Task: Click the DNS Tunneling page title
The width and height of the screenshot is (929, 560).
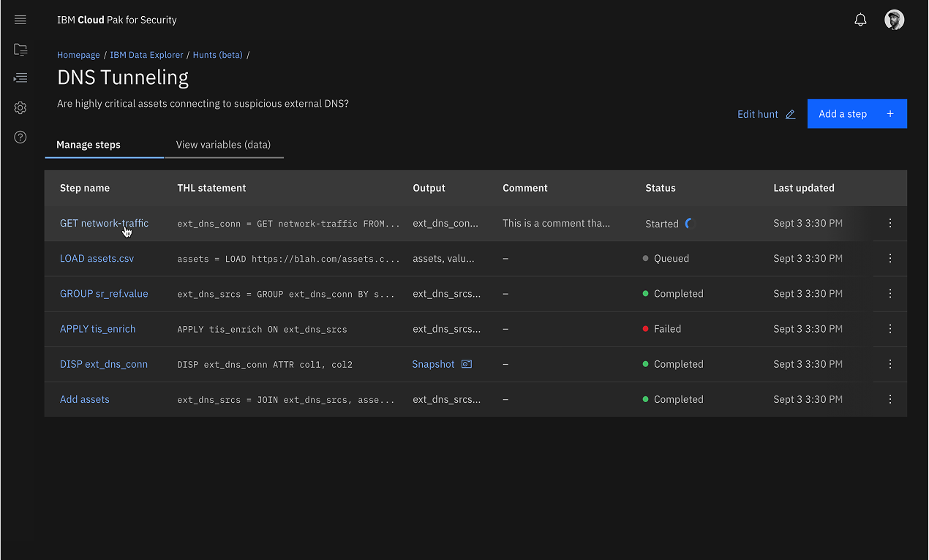Action: click(x=123, y=77)
